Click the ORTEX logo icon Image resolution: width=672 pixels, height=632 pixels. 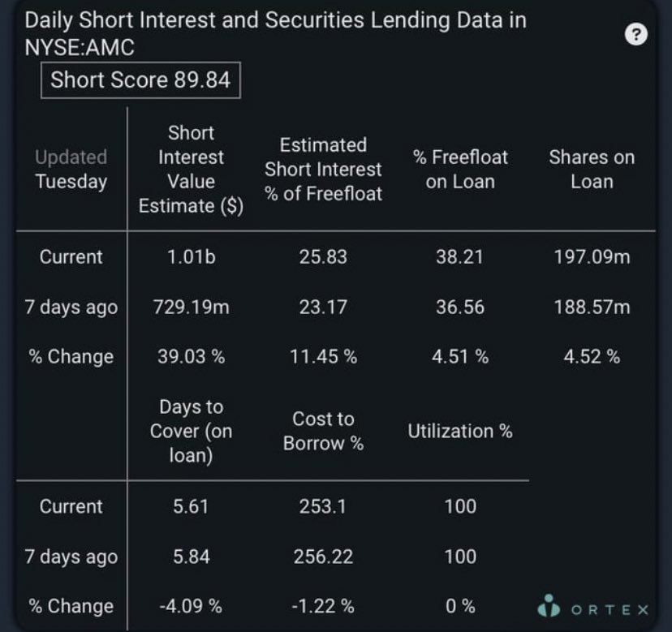tap(549, 606)
